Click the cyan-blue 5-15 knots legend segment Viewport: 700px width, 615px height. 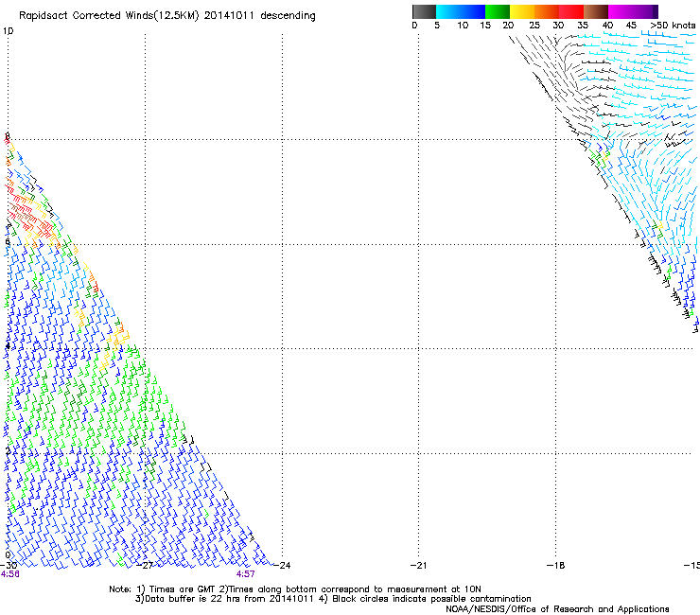coord(461,11)
